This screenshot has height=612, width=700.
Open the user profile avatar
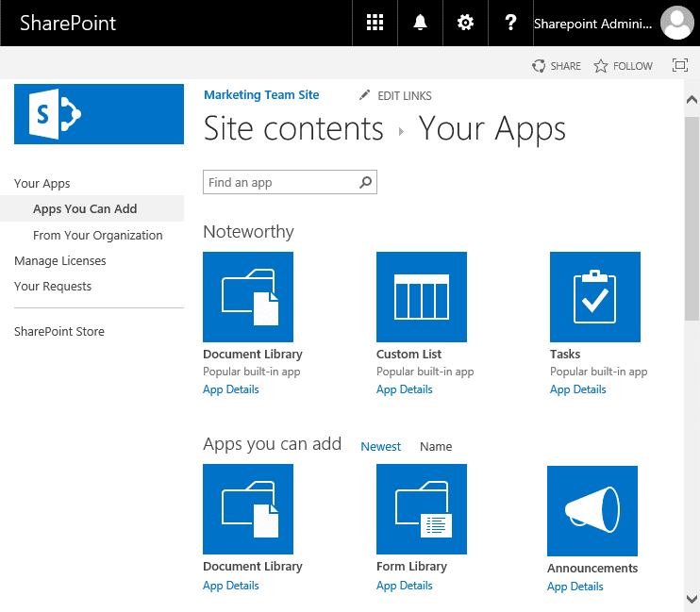tap(677, 23)
